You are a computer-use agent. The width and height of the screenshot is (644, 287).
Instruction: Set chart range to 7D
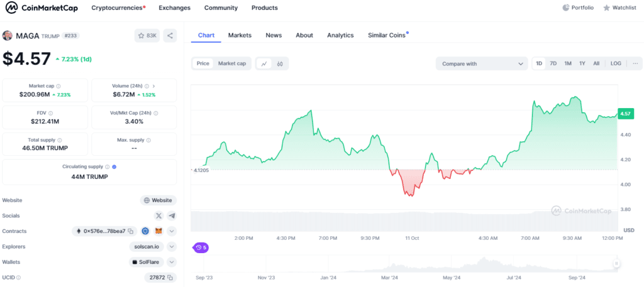(x=553, y=63)
